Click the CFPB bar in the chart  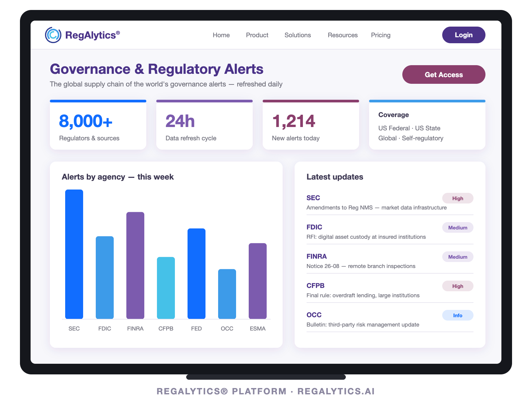point(166,288)
